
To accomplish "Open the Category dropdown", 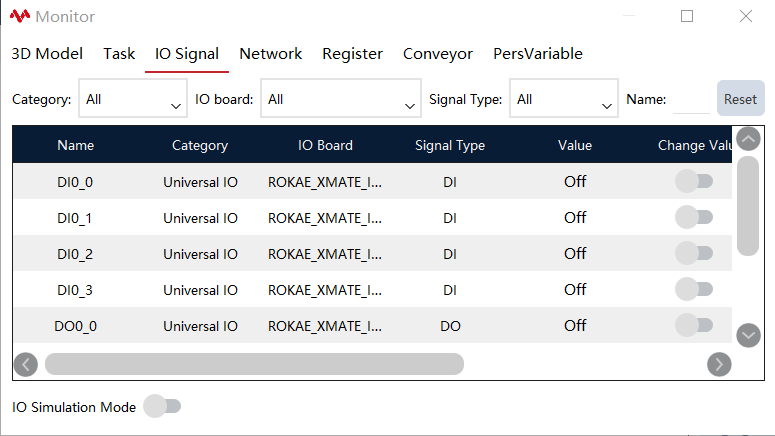I will [133, 98].
